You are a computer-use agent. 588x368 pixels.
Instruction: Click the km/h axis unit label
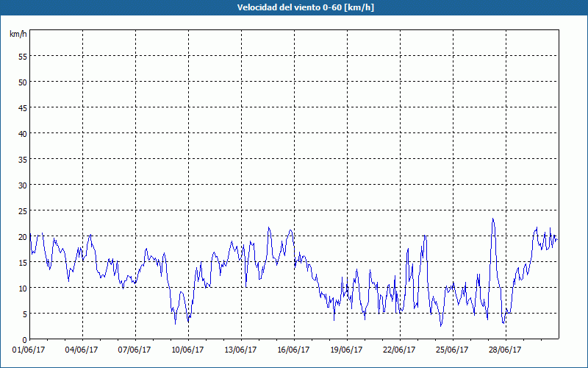18,34
